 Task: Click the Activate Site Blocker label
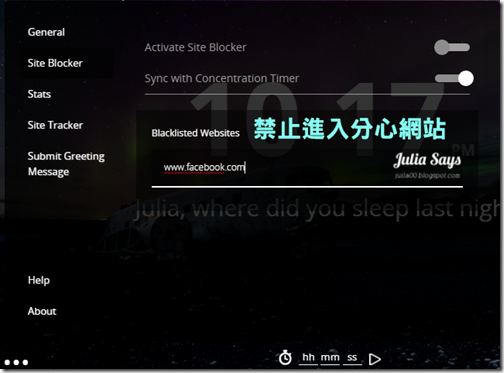tap(195, 48)
